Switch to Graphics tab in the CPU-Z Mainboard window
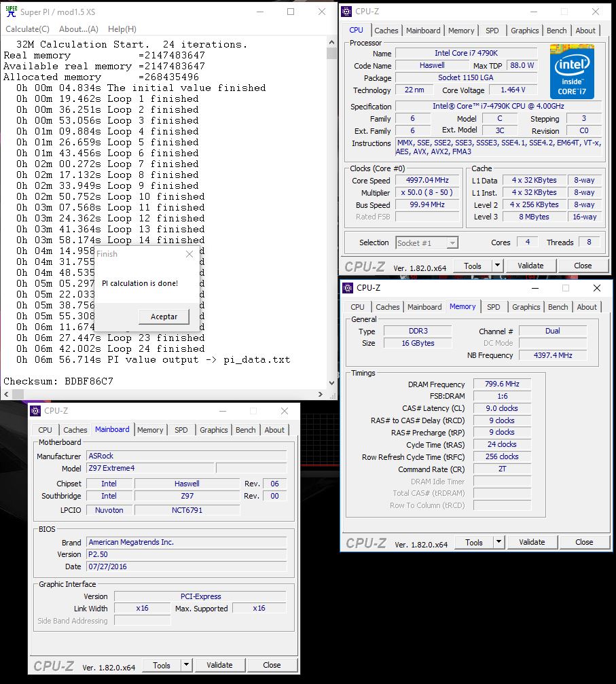The width and height of the screenshot is (616, 684). (214, 430)
